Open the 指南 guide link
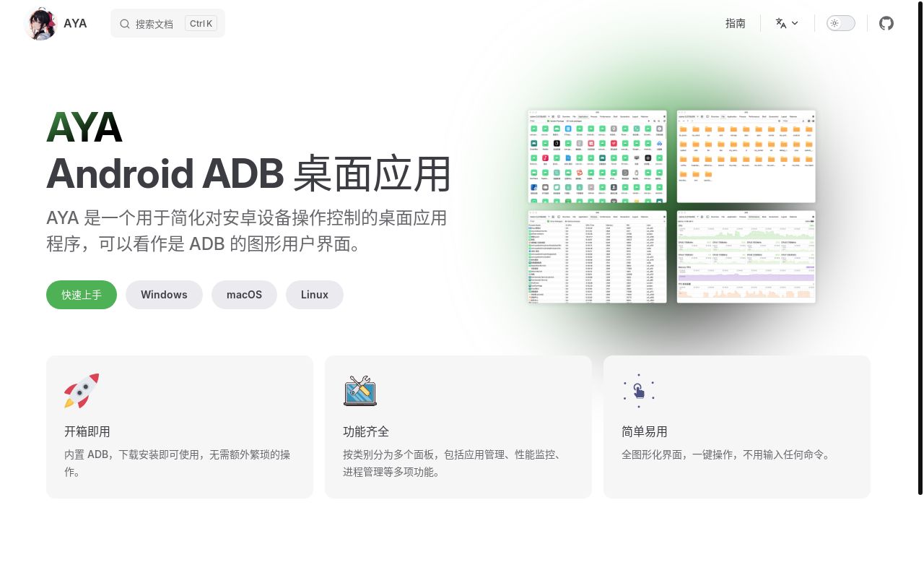Image resolution: width=924 pixels, height=578 pixels. [736, 23]
